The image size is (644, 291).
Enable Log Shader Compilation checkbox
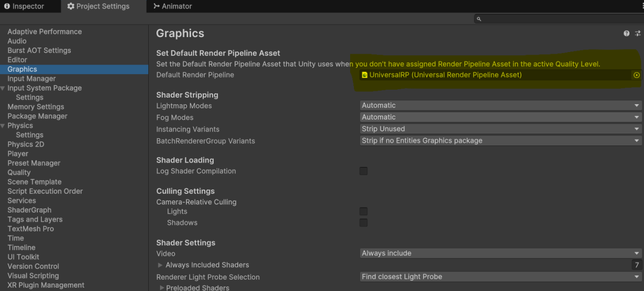click(364, 171)
